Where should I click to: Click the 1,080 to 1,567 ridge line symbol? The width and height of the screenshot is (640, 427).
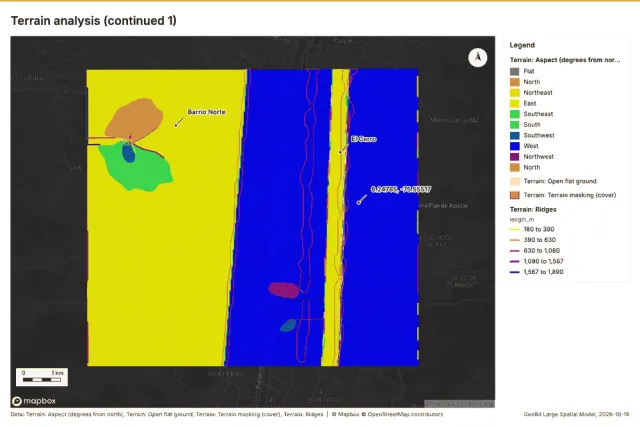(515, 261)
